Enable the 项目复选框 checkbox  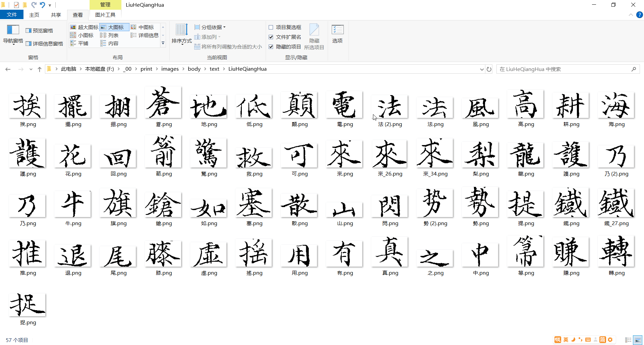(x=271, y=27)
